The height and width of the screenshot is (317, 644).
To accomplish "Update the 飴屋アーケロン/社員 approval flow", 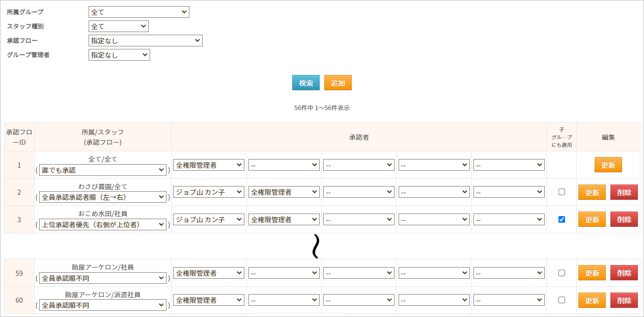I will pos(592,273).
